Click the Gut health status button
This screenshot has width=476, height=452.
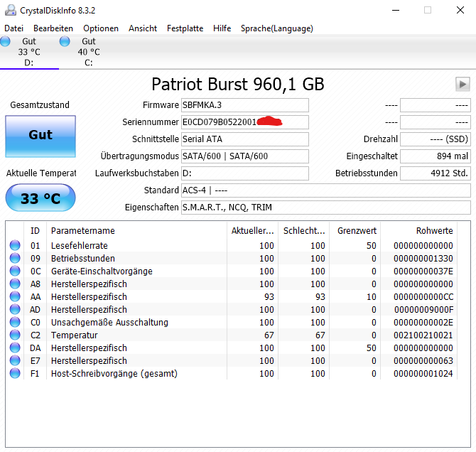click(x=40, y=136)
